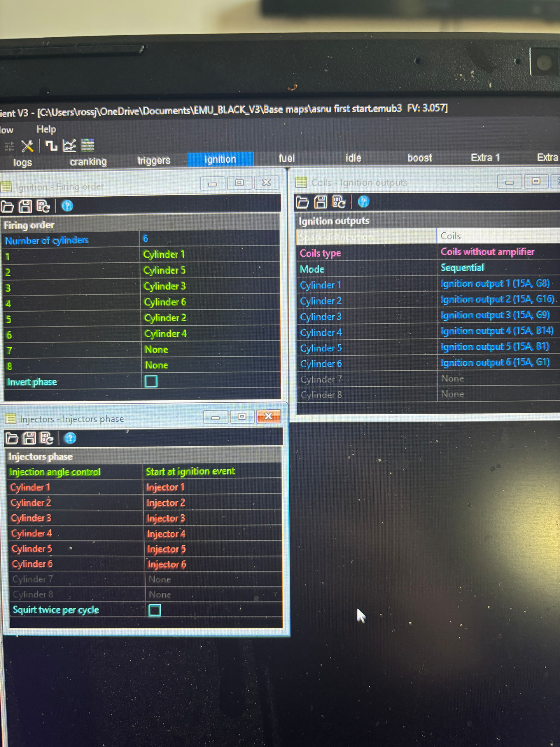Change Coils type value Coils without amplifier

click(487, 252)
